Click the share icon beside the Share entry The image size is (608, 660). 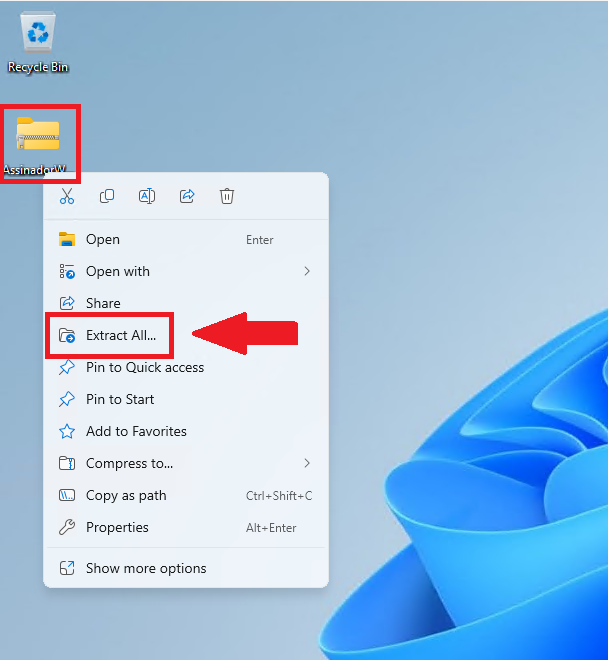[x=67, y=303]
